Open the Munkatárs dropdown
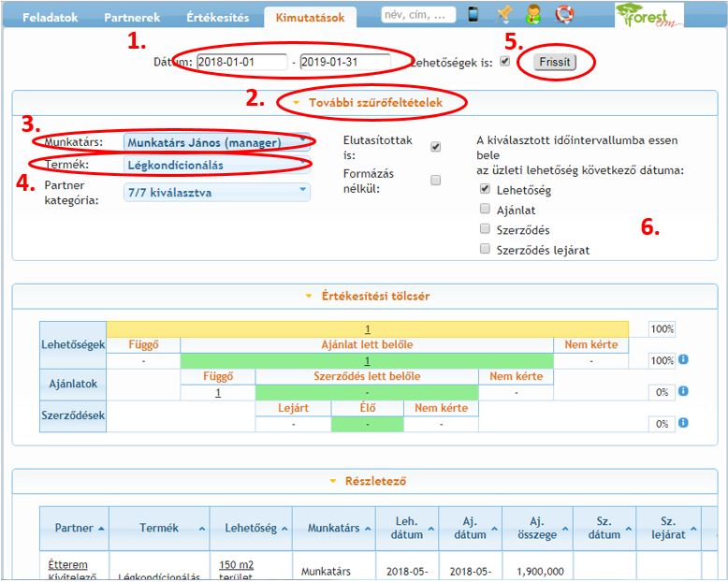 click(216, 142)
